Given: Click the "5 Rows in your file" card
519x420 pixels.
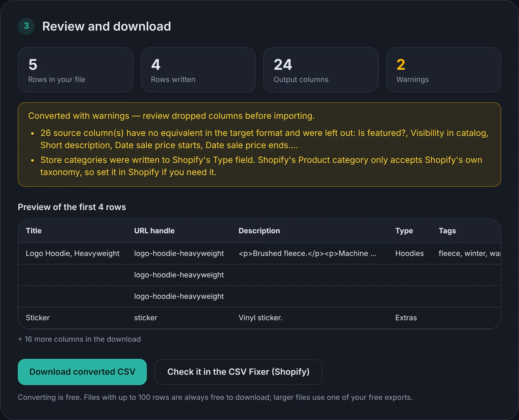Looking at the screenshot, I should (x=76, y=70).
